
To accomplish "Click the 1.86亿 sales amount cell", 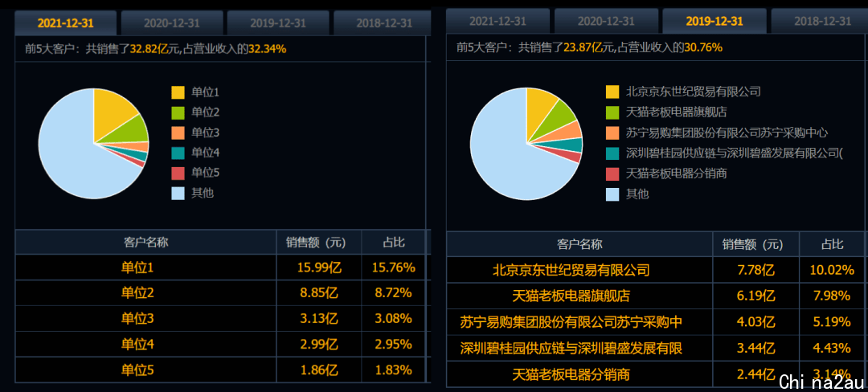I will pyautogui.click(x=319, y=370).
